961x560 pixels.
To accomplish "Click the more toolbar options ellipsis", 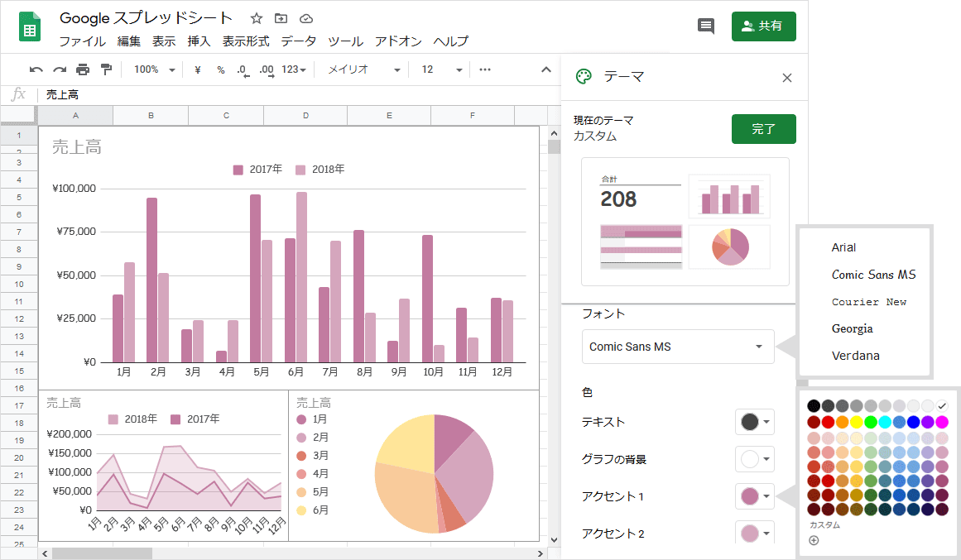I will 485,69.
